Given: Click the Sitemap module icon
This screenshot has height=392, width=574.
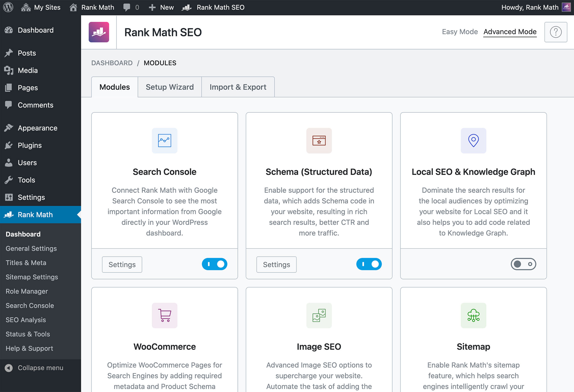Looking at the screenshot, I should coord(473,316).
